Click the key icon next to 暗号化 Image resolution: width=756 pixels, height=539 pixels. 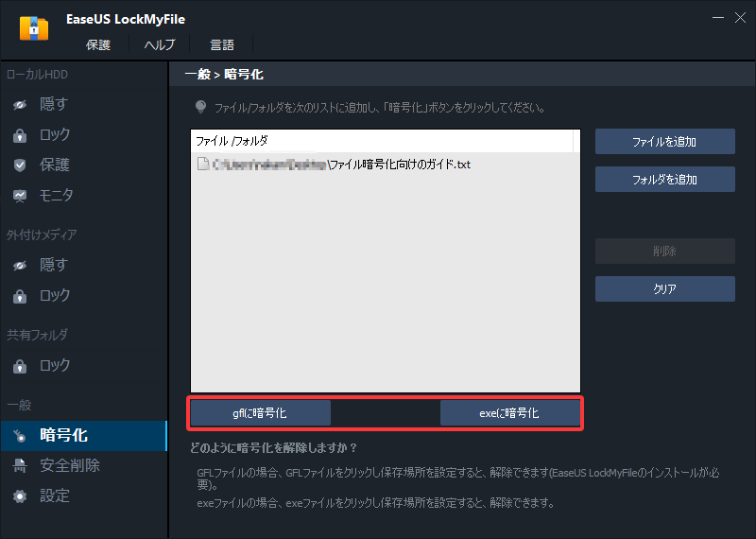[20, 436]
